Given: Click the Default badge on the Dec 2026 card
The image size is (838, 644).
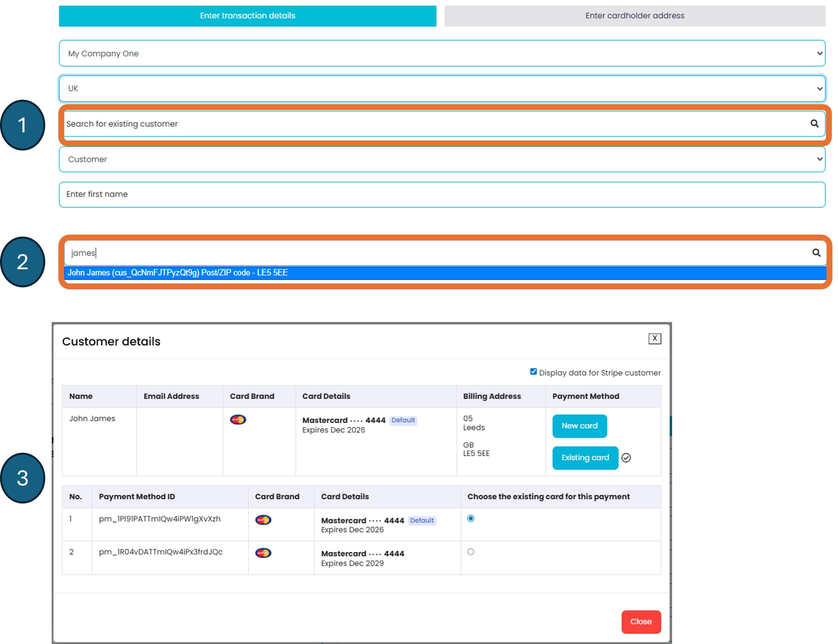Looking at the screenshot, I should pos(403,420).
